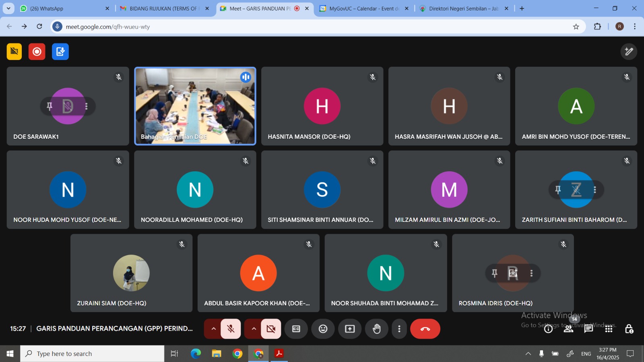Close the WhatsApp tab
The image size is (644, 362).
point(107,8)
